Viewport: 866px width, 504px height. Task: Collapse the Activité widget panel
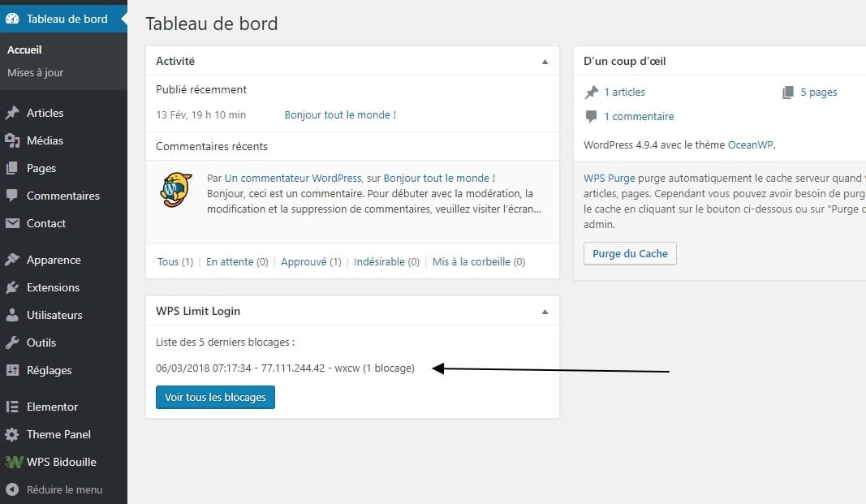pyautogui.click(x=545, y=62)
